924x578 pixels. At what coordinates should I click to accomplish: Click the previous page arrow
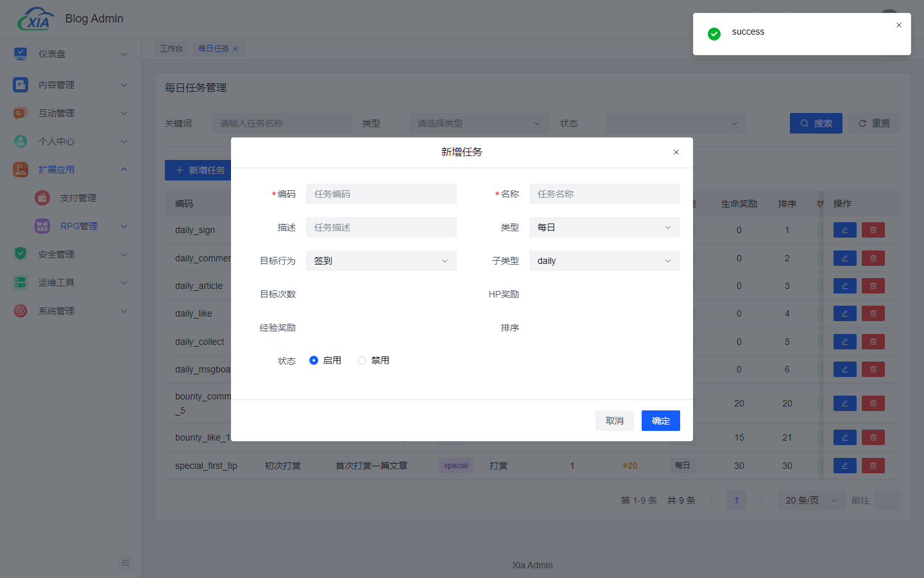(x=711, y=500)
